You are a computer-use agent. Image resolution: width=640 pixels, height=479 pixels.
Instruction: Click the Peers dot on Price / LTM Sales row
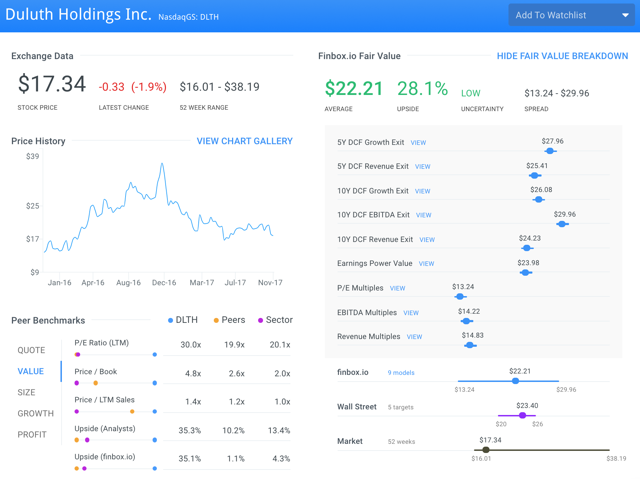[x=132, y=412]
